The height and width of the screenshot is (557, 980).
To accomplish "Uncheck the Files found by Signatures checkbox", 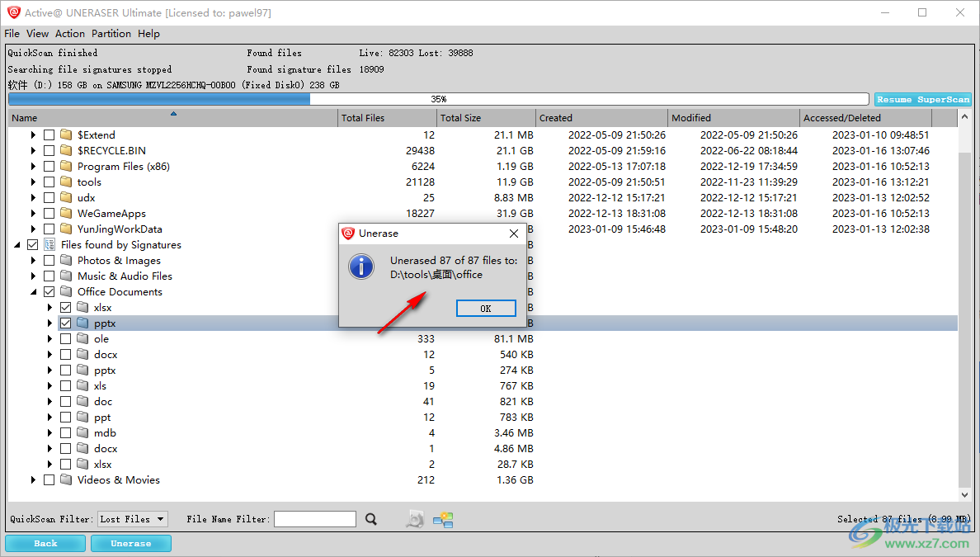I will [32, 244].
